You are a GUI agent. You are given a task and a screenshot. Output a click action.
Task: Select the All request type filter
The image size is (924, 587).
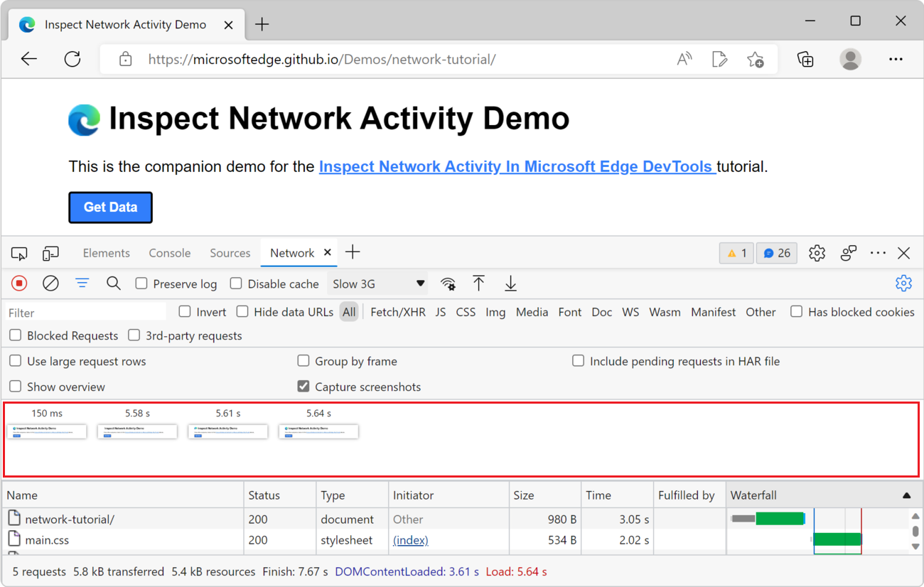pos(348,312)
